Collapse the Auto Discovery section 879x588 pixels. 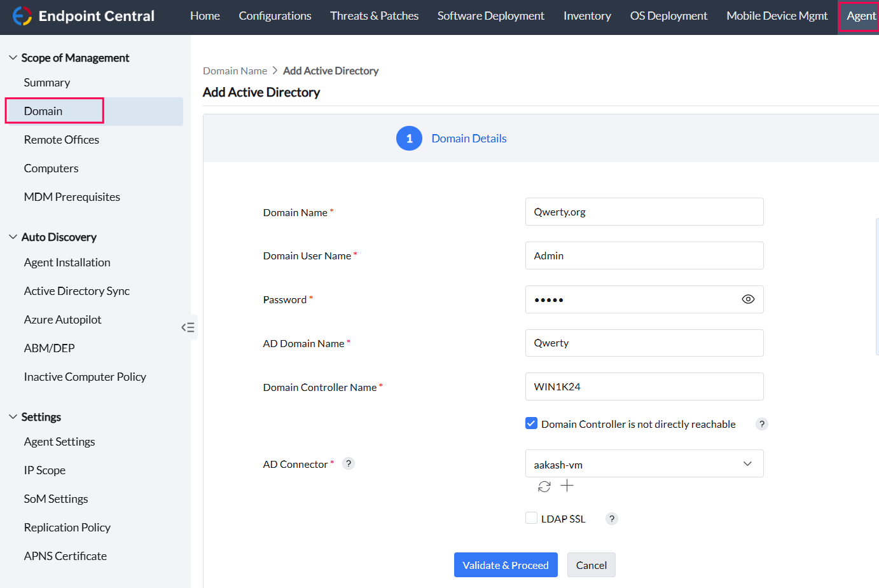13,236
